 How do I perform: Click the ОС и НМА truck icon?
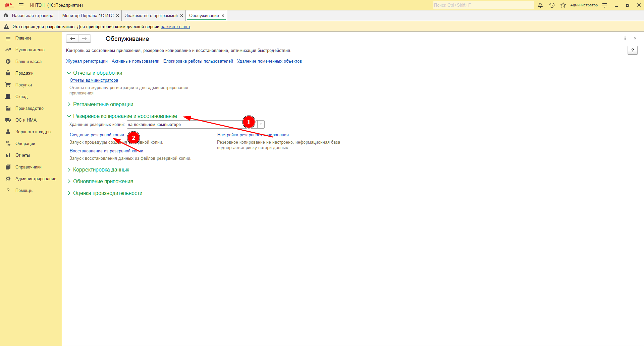8,120
